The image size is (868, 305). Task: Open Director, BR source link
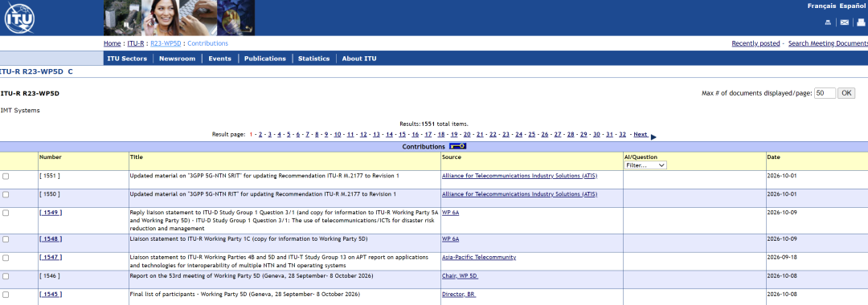point(459,294)
